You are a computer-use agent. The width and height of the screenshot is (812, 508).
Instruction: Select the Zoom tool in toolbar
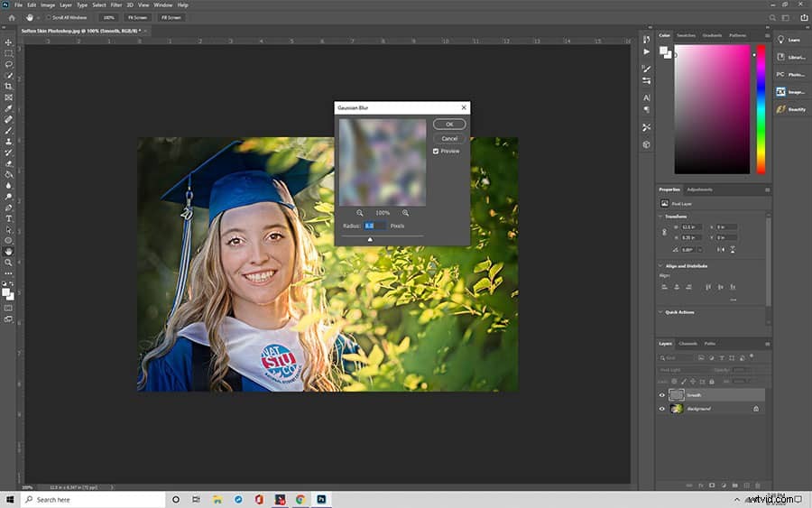[x=8, y=263]
